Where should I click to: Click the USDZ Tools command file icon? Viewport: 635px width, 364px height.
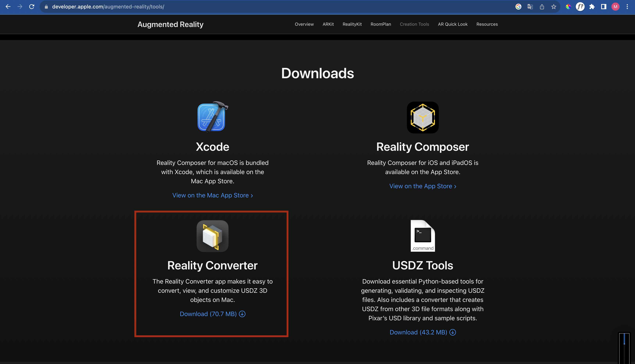point(423,236)
